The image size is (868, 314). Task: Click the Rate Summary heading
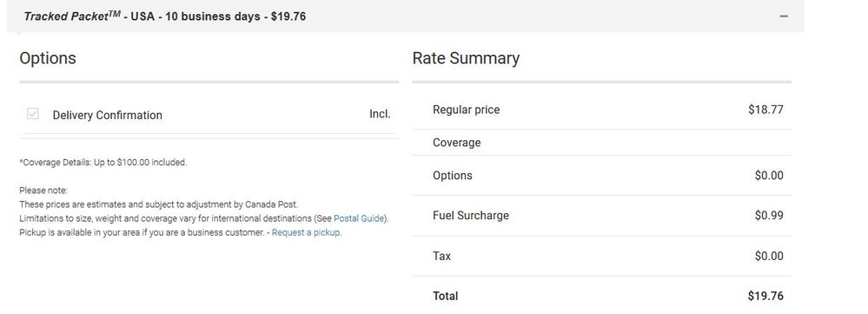click(x=466, y=58)
